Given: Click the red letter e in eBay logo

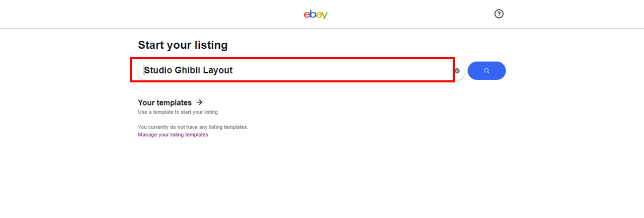Looking at the screenshot, I should pyautogui.click(x=306, y=16).
